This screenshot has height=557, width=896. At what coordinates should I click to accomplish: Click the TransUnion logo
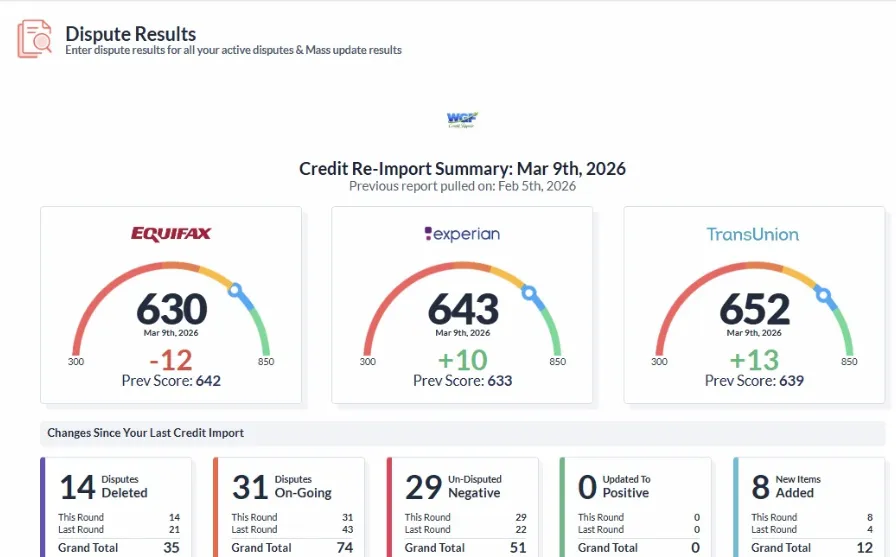(753, 234)
